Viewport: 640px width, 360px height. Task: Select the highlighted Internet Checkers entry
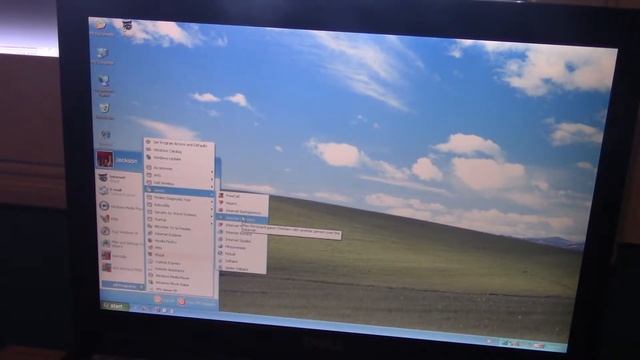(242, 219)
